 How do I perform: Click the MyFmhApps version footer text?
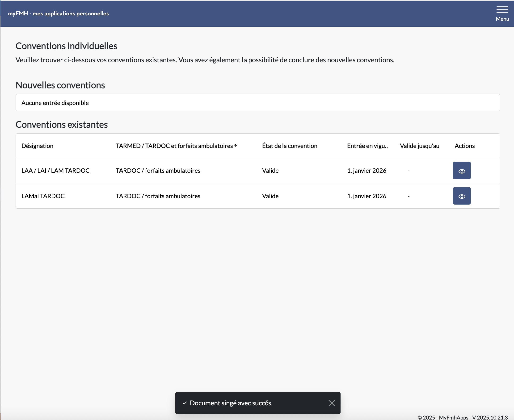tap(462, 417)
